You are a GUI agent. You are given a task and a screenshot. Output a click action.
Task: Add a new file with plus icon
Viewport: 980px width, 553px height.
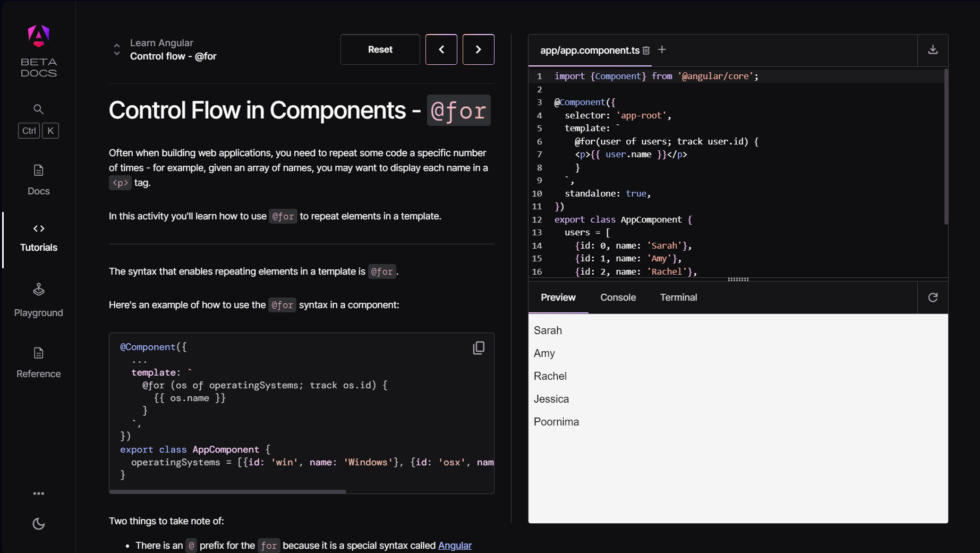click(x=662, y=49)
